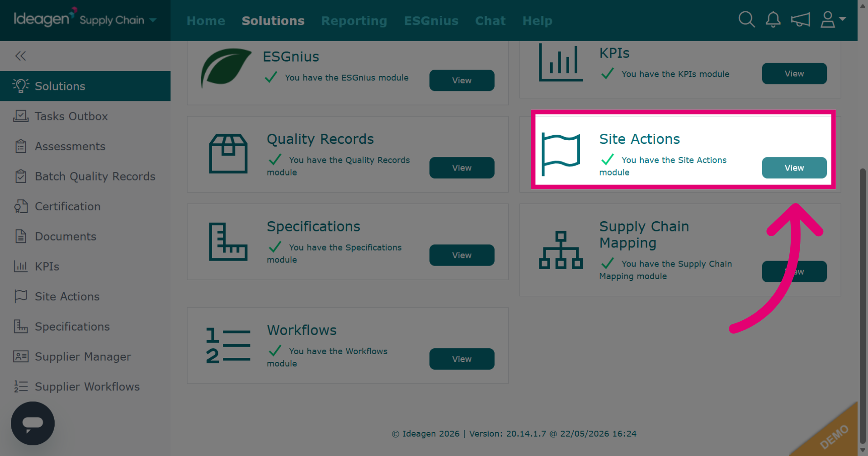View the Quality Records module

[462, 168]
